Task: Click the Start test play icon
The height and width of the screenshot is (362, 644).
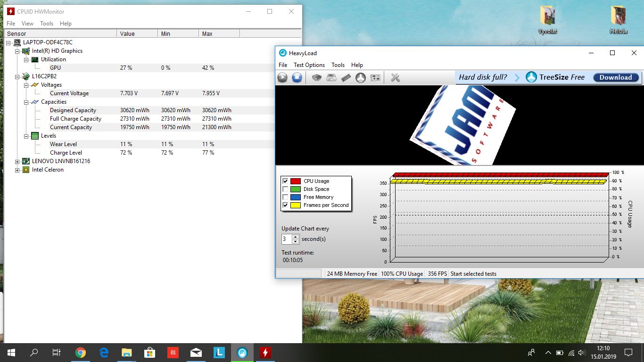Action: pos(282,78)
